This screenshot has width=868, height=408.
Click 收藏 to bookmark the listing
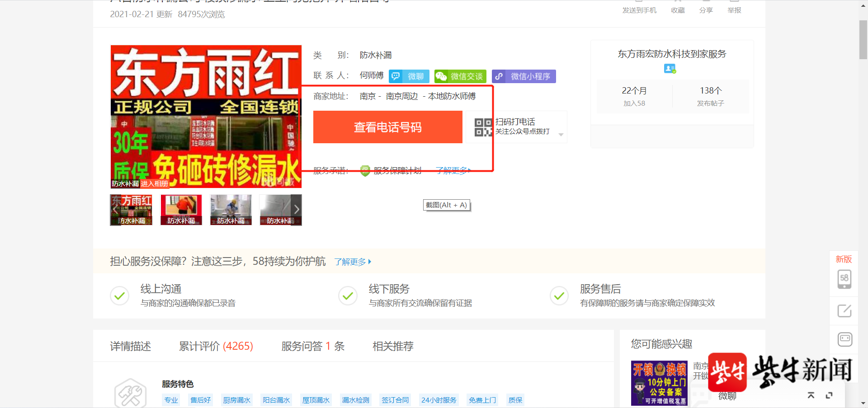click(678, 10)
